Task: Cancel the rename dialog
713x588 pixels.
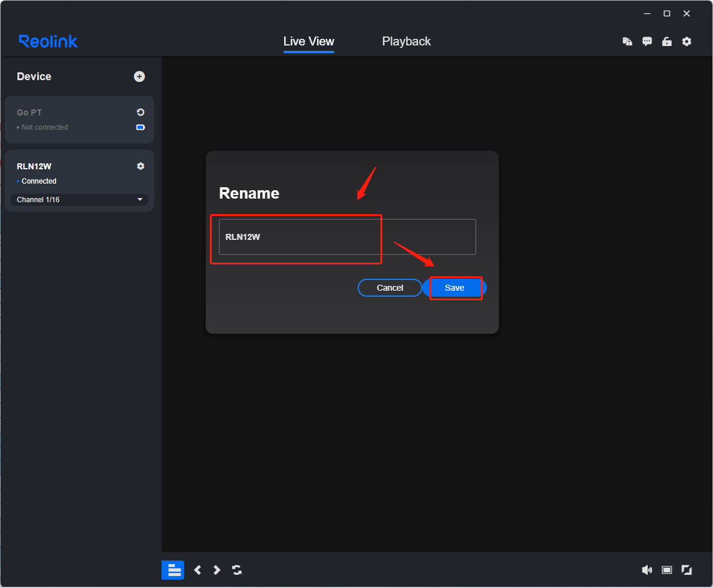Action: [x=389, y=288]
